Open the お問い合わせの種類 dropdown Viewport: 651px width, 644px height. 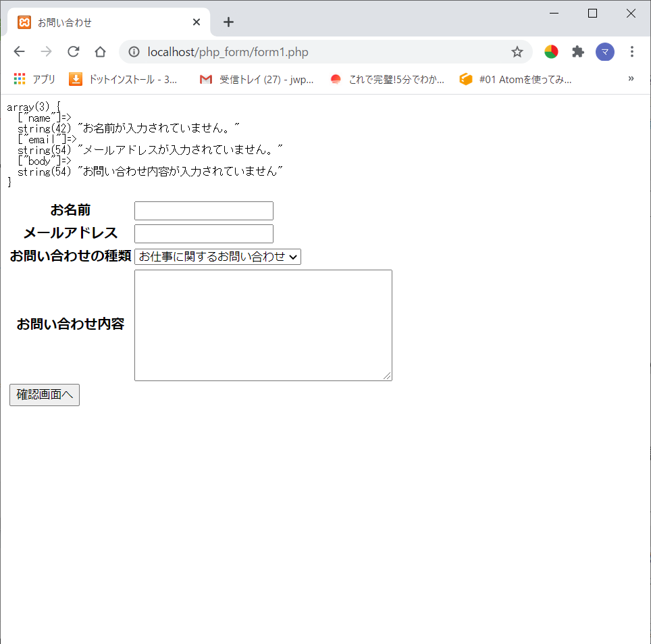click(217, 256)
